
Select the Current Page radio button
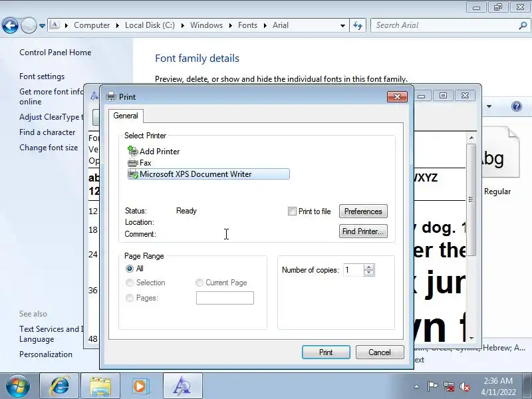[199, 283]
